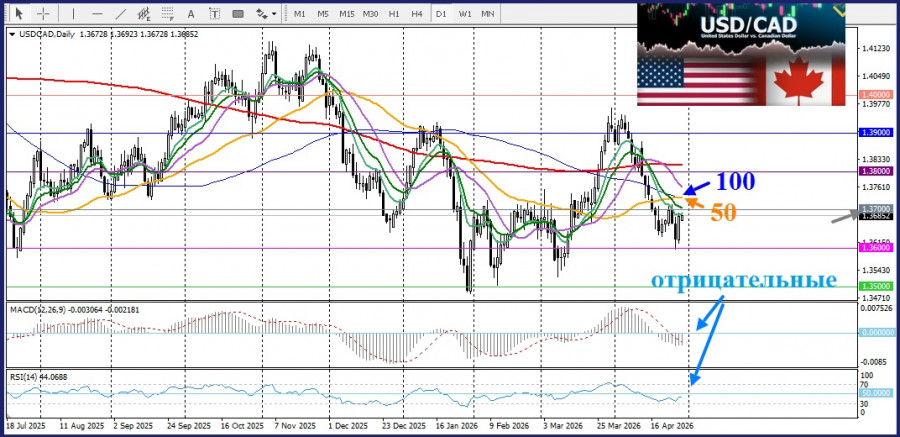Switch to the M1 timeframe

coord(299,14)
